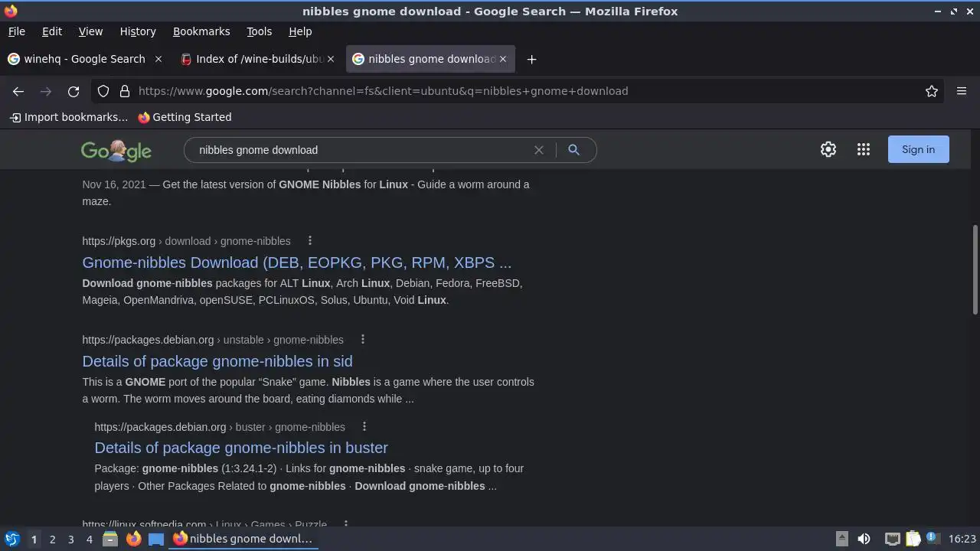Open Google quick settings gear

click(x=828, y=150)
